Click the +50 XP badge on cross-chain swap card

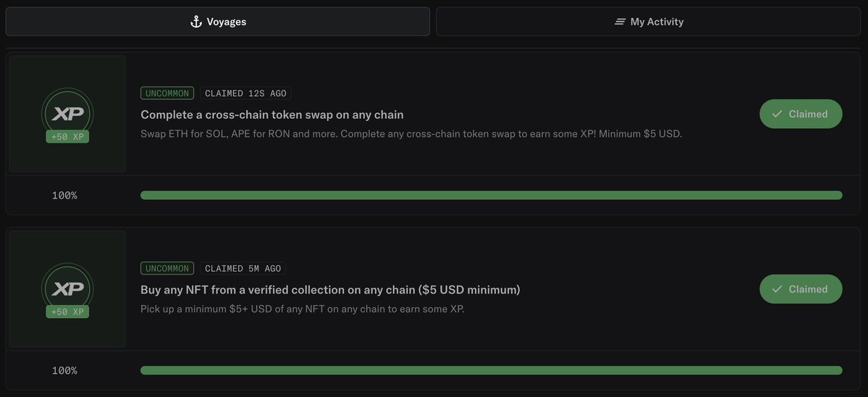point(67,136)
